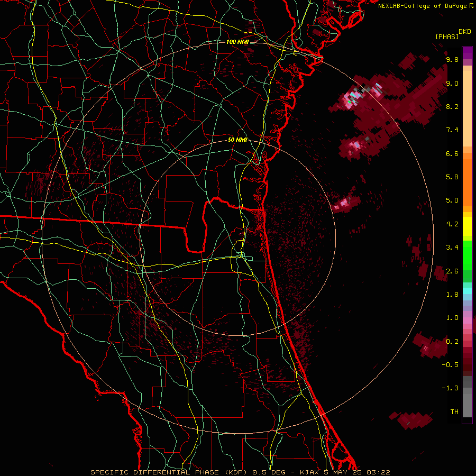
Task: Click the TH threshold label on scale
Action: (454, 412)
